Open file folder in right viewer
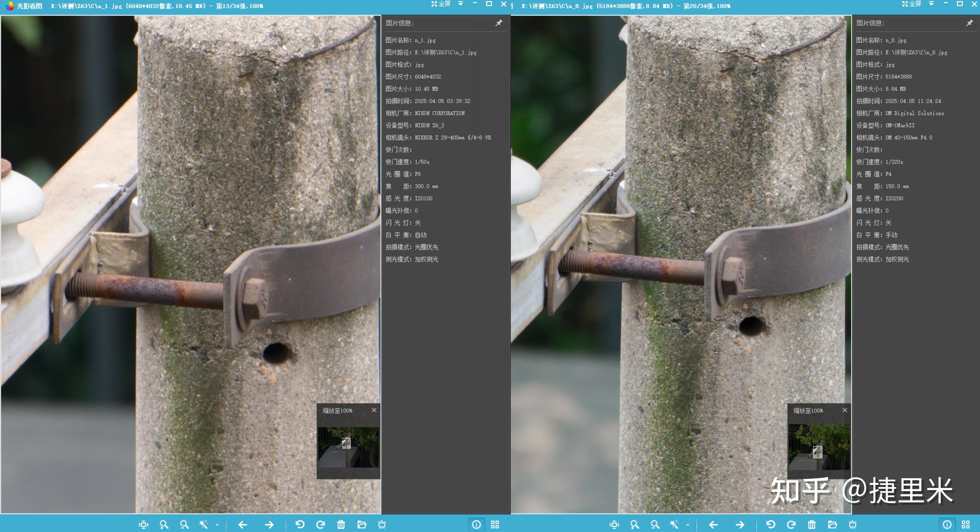Screen dimensions: 980x532 832,525
